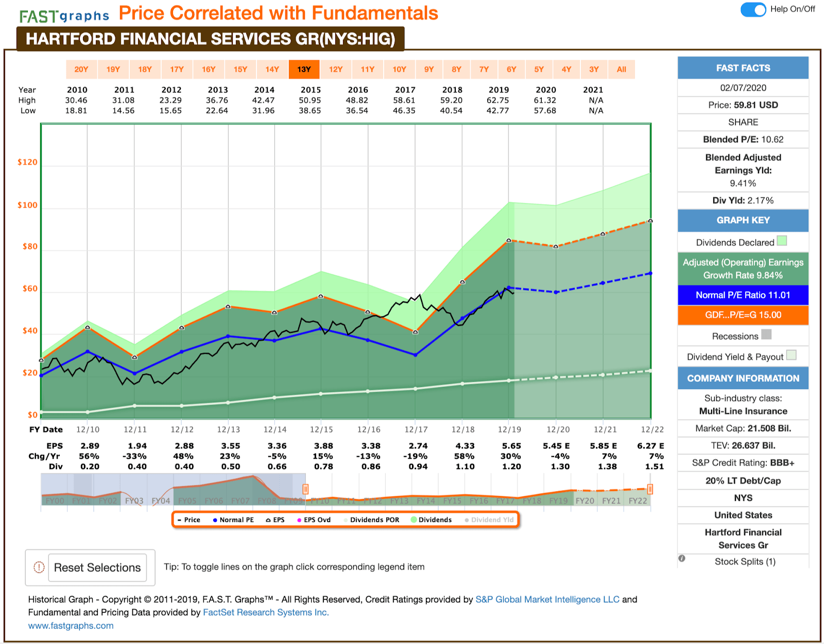Select the 17Y time range tab
The image size is (824, 644).
[x=177, y=69]
